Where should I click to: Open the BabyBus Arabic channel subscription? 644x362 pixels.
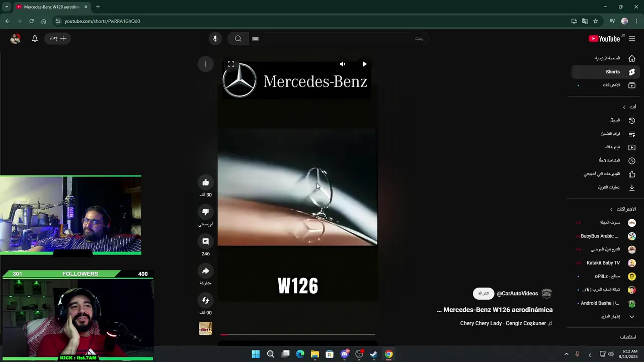606,236
